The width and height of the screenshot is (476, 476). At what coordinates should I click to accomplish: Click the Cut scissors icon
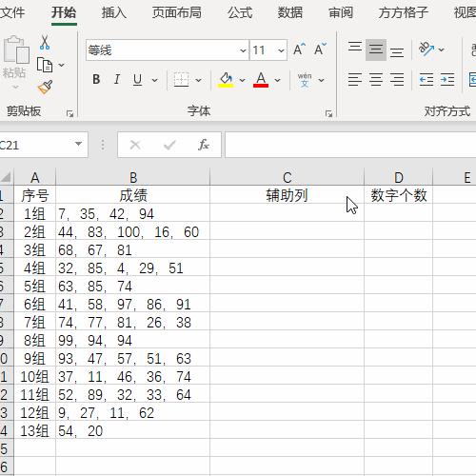(x=45, y=42)
